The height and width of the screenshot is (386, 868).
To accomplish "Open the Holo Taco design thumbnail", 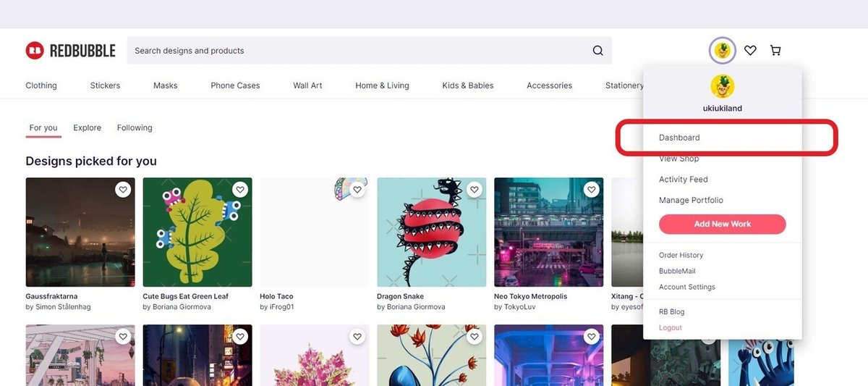I will [315, 232].
